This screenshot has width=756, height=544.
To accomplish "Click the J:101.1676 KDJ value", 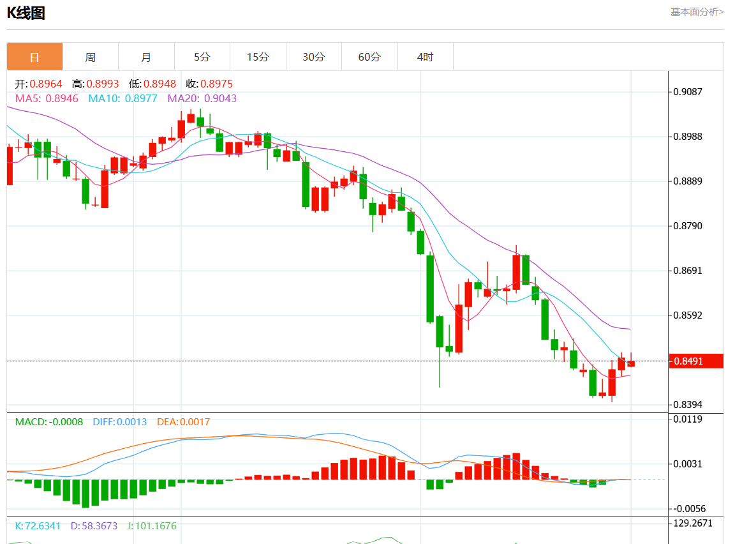I will click(152, 526).
